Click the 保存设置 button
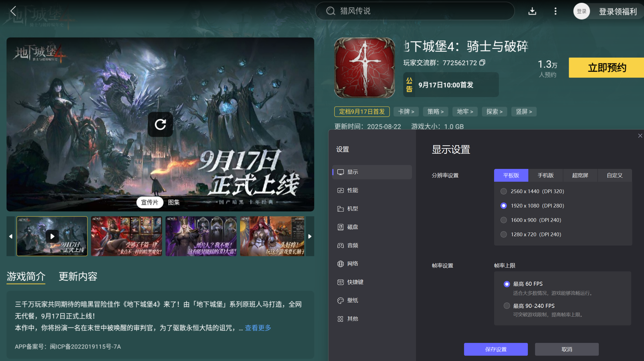Viewport: 644px width, 361px height. 496,349
